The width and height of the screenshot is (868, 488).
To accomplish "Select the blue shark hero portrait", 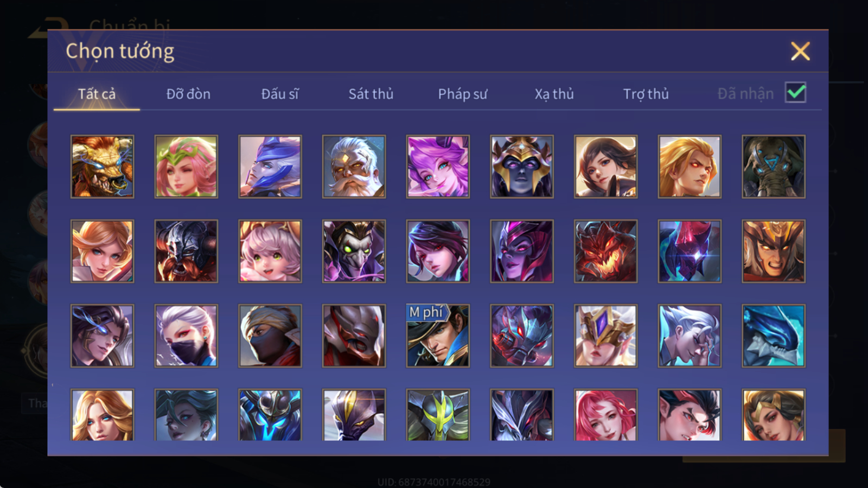I will point(774,336).
